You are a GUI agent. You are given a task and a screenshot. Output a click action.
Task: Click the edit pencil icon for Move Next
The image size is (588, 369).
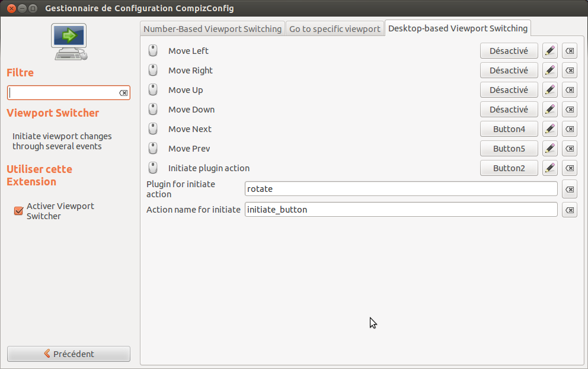pyautogui.click(x=549, y=129)
